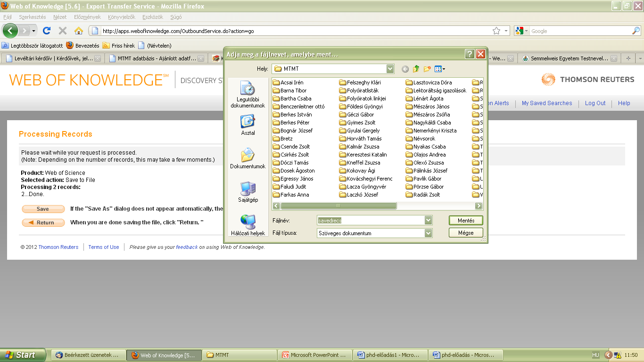This screenshot has height=362, width=644.
Task: Open back/forward history dropdown arrow
Action: coord(33,31)
